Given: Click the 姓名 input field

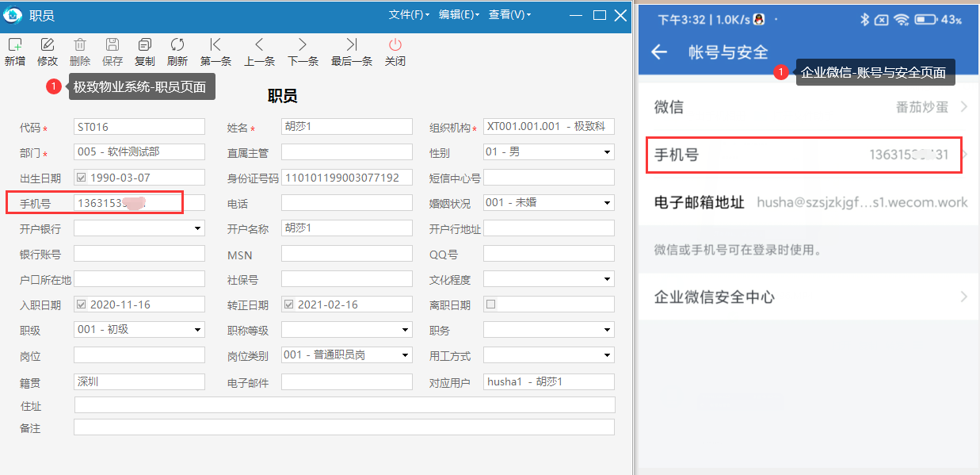Looking at the screenshot, I should pyautogui.click(x=347, y=126).
